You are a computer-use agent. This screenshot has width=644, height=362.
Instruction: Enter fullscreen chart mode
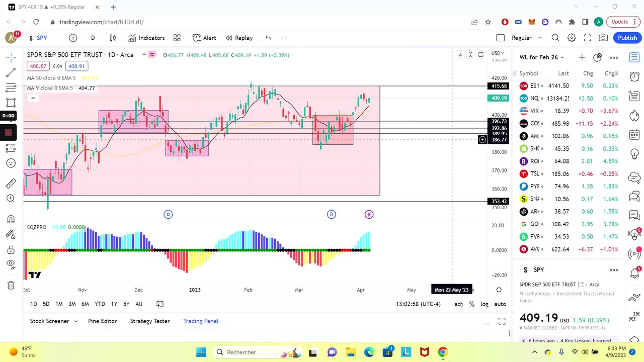tap(587, 38)
